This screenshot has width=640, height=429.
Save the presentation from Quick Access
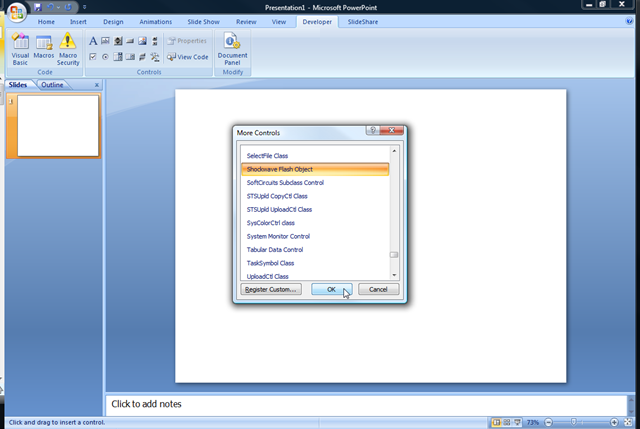(38, 7)
